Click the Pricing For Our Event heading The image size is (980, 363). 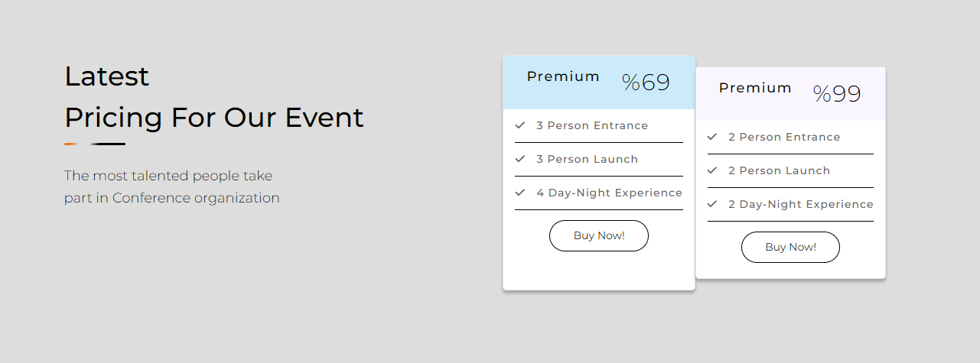coord(214,118)
